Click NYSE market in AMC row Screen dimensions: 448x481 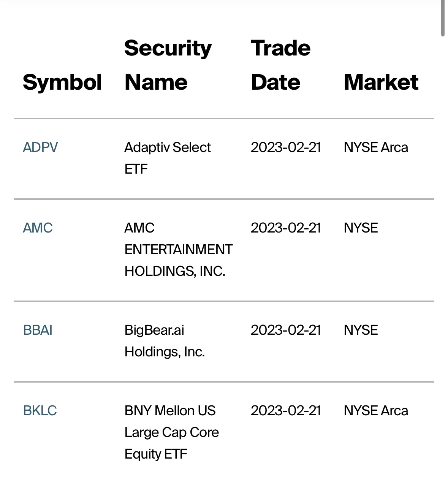pos(361,228)
